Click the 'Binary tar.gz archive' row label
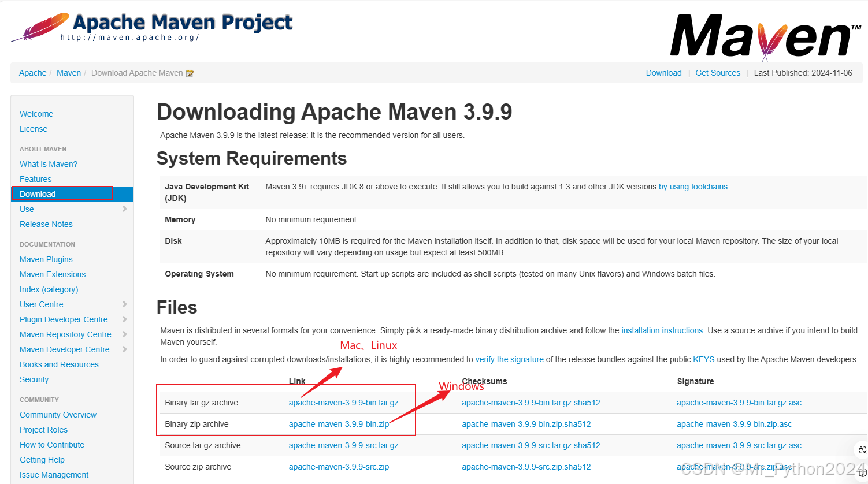The height and width of the screenshot is (484, 868). pyautogui.click(x=201, y=403)
